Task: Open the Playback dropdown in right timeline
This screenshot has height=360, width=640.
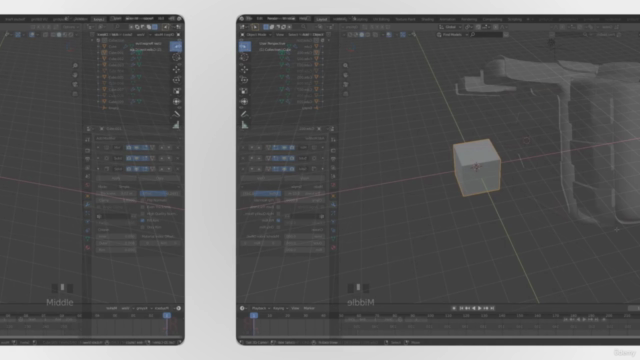Action: click(x=261, y=308)
